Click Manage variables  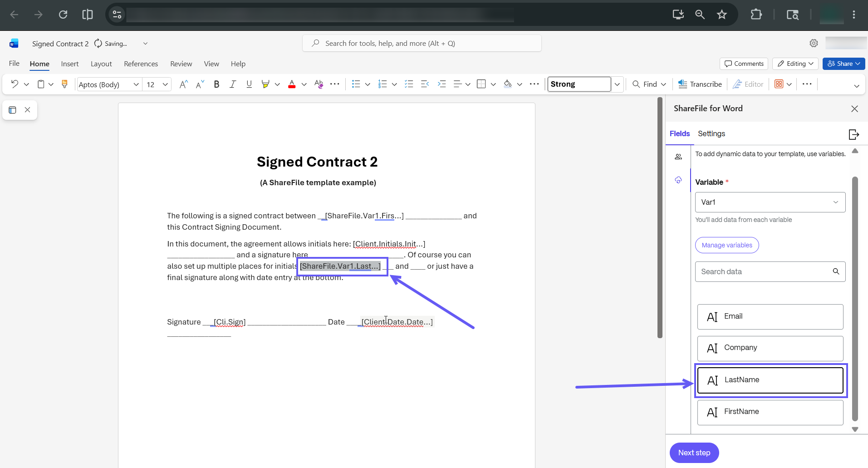(x=727, y=245)
